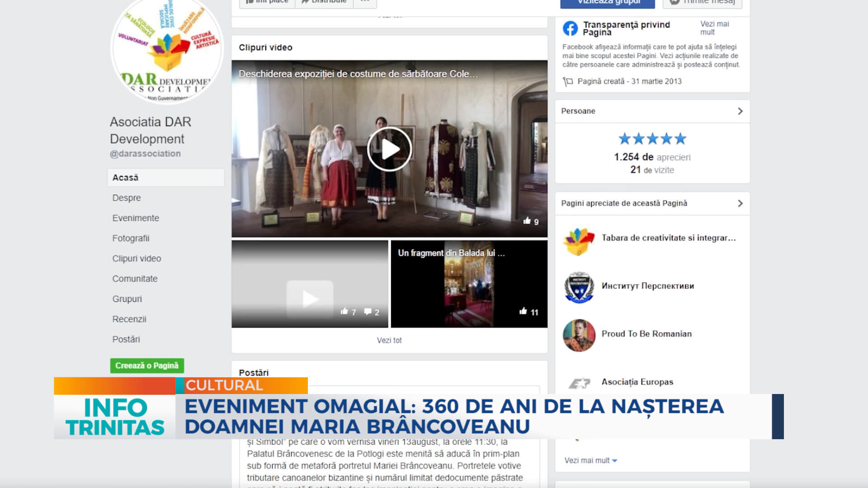Click the five-star rating icons
Viewport: 868px width, 488px height.
tap(652, 139)
